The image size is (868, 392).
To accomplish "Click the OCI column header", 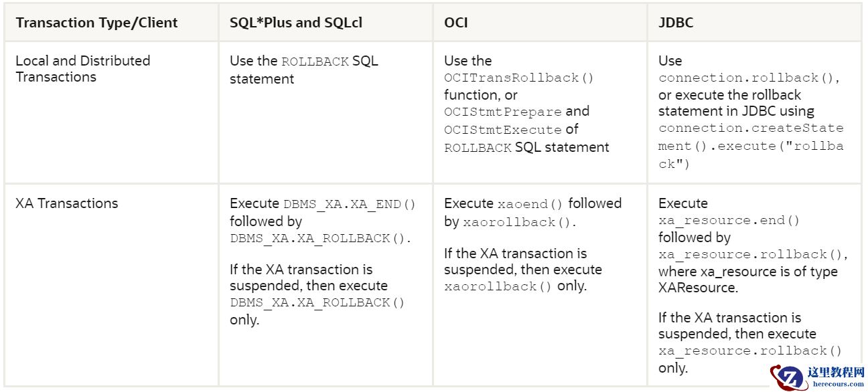I will coord(455,23).
